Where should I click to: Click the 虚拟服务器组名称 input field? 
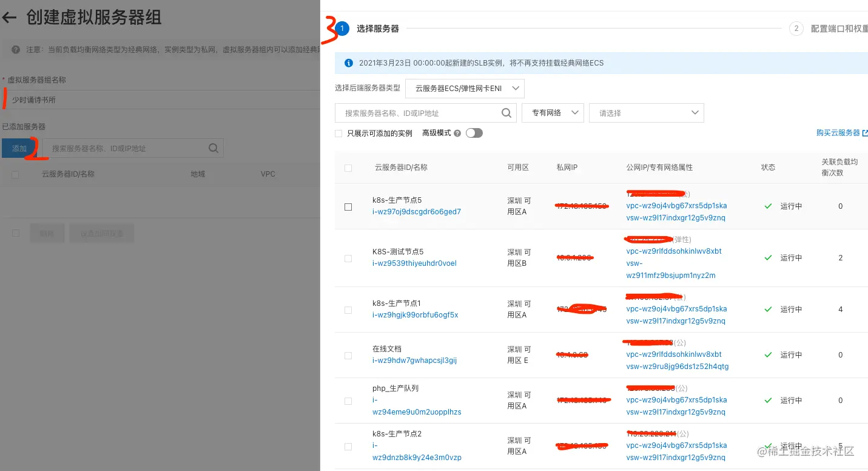(160, 100)
